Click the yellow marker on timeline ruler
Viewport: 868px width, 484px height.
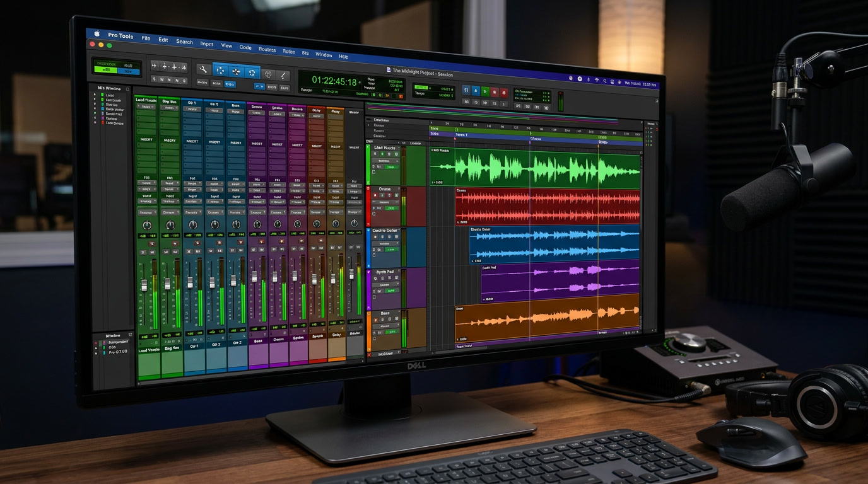(598, 146)
